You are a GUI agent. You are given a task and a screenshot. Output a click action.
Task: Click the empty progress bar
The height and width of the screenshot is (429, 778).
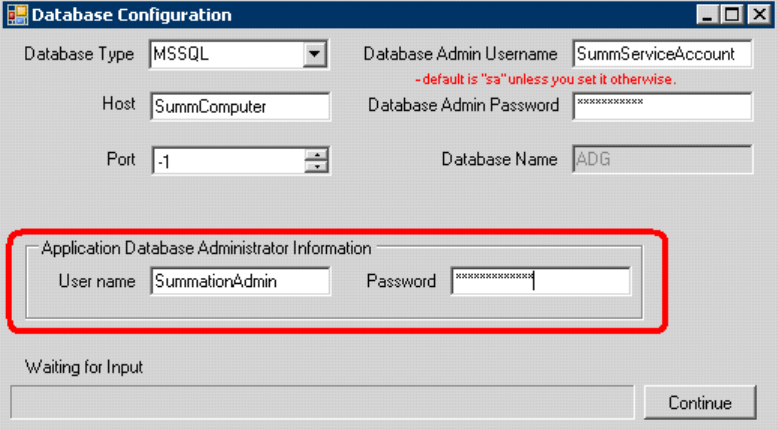pos(321,402)
